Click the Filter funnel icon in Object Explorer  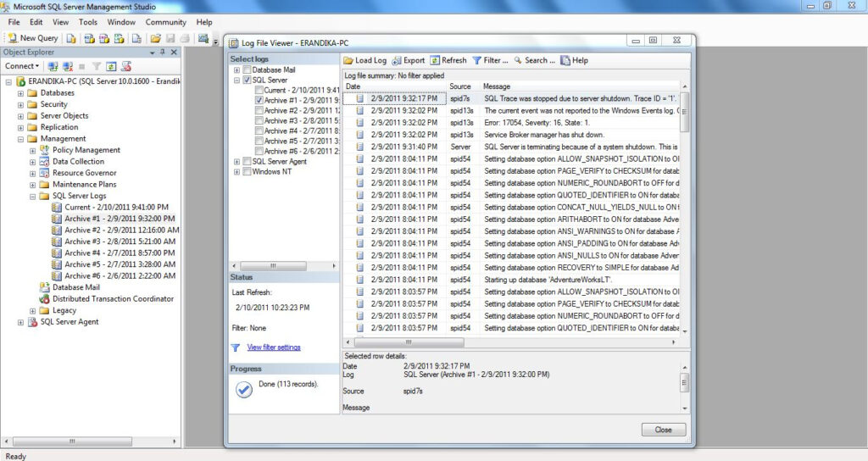[97, 66]
